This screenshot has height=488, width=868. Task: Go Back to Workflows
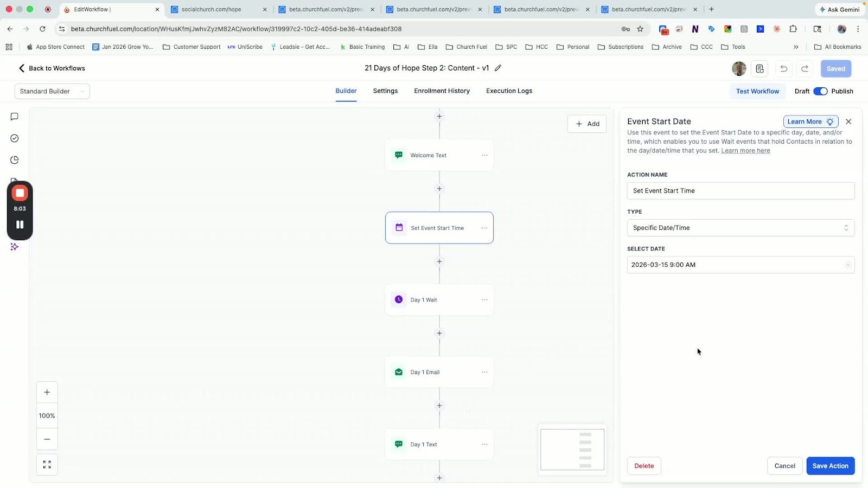(52, 68)
